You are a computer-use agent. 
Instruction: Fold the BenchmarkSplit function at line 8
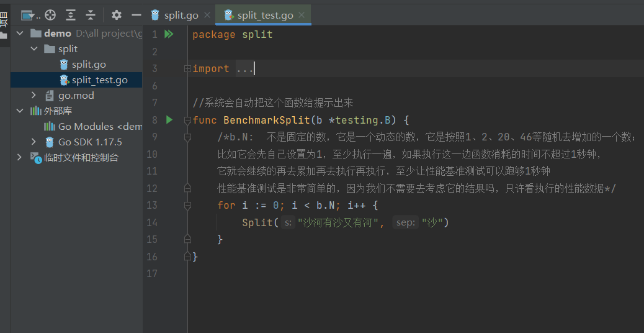(188, 121)
